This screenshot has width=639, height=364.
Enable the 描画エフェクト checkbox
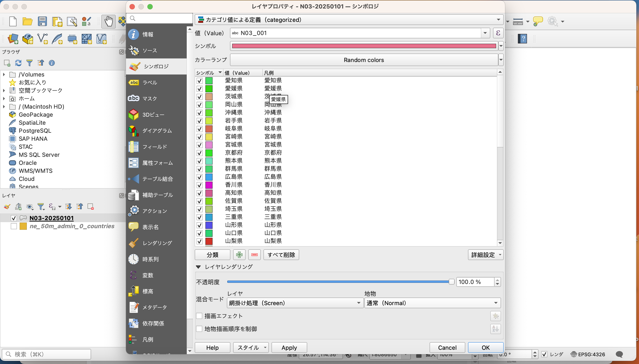coord(199,316)
